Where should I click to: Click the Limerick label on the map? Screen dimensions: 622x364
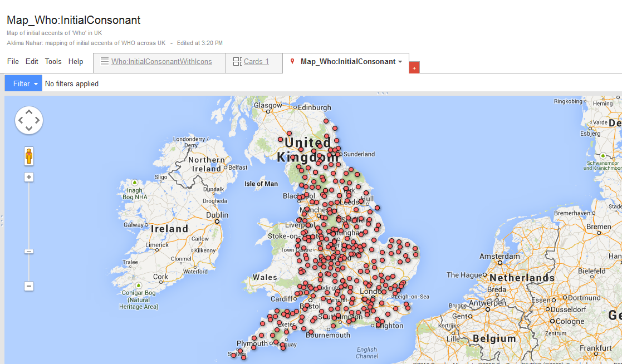click(x=157, y=245)
